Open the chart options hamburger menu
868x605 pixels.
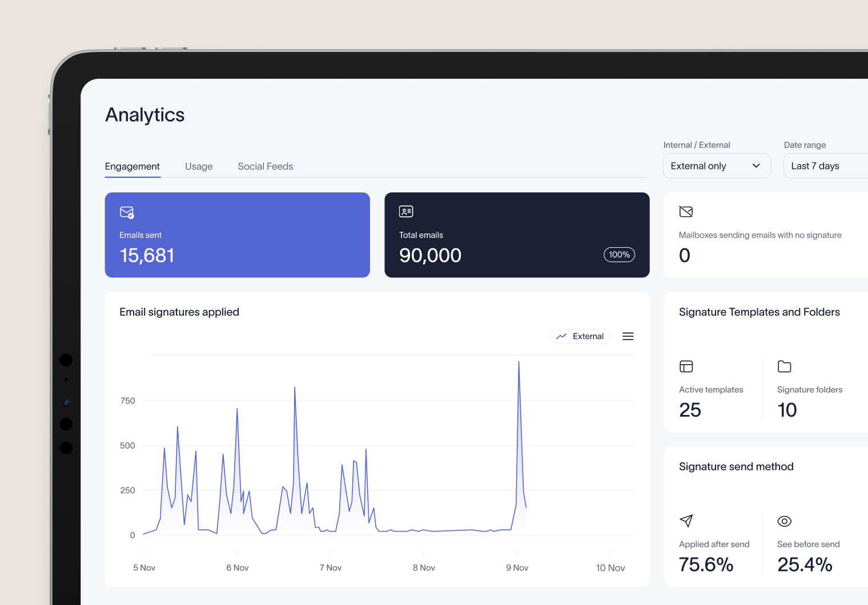coord(628,336)
